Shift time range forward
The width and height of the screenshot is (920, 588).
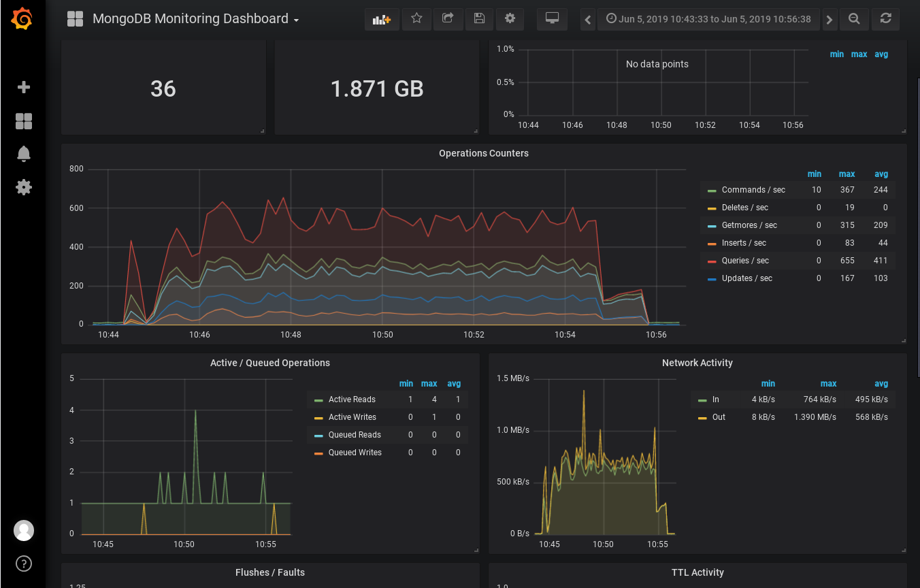tap(829, 20)
